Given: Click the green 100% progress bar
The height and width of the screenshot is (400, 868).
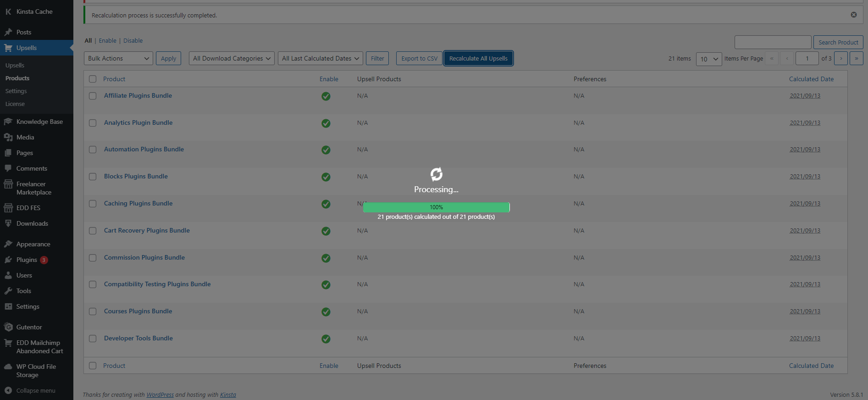Looking at the screenshot, I should [x=436, y=207].
